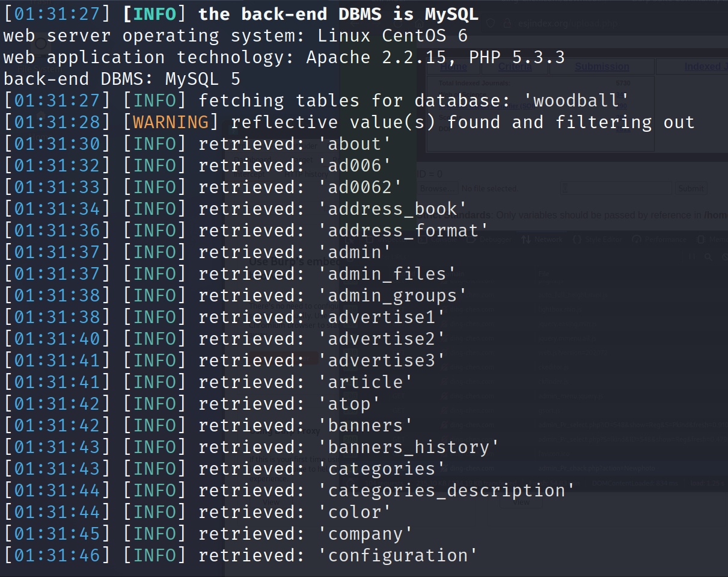The width and height of the screenshot is (728, 577).
Task: Click the 'color' table name
Action: point(355,512)
